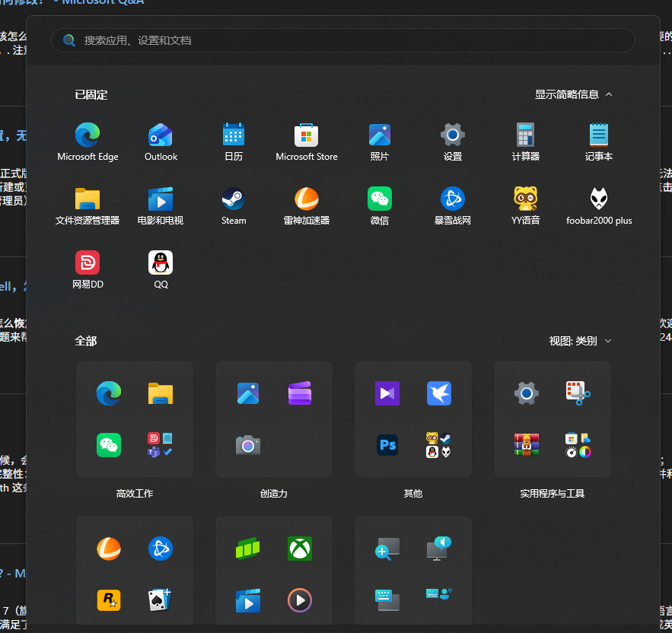Viewport: 672px width, 633px height.
Task: Open purple video player icon in 其他
Action: pyautogui.click(x=387, y=393)
